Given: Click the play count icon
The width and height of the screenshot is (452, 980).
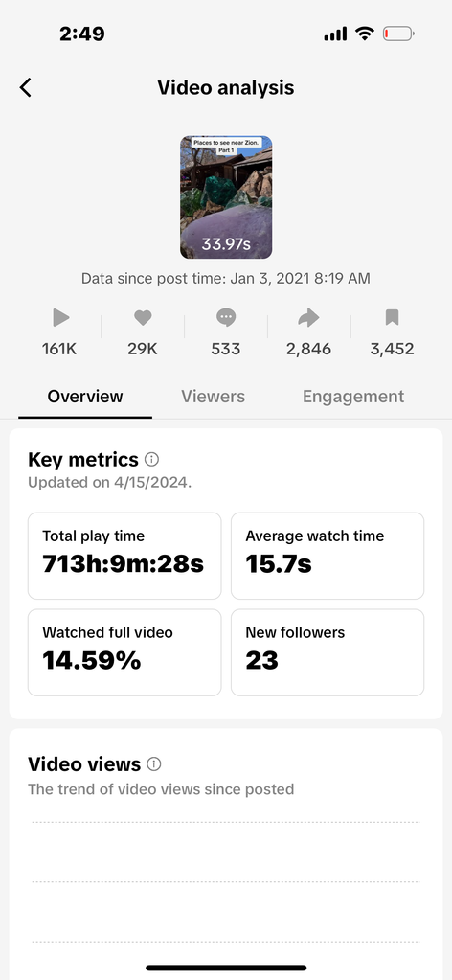Looking at the screenshot, I should pyautogui.click(x=60, y=318).
